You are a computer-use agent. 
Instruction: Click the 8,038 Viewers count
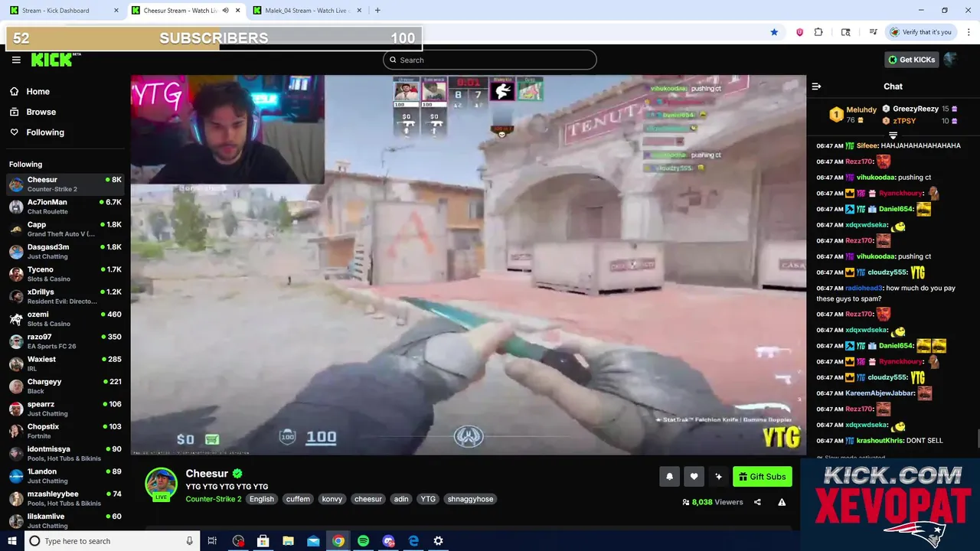coord(713,502)
